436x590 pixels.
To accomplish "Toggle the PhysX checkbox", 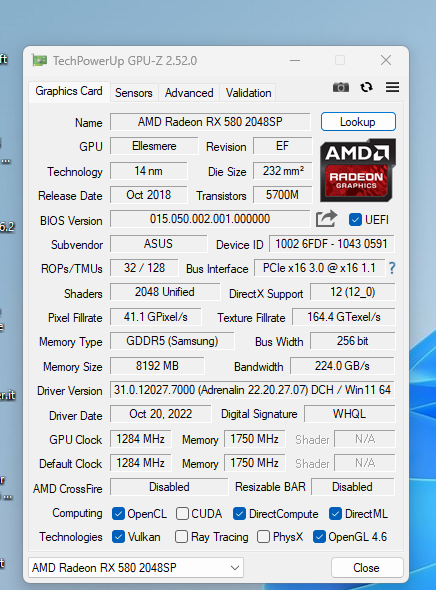I will pos(263,537).
